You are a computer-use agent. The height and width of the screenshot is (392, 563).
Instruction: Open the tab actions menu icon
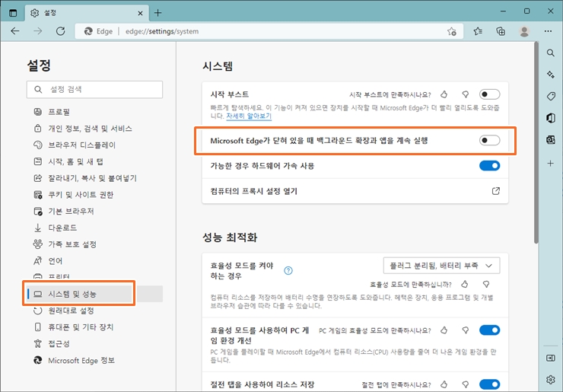pos(13,13)
